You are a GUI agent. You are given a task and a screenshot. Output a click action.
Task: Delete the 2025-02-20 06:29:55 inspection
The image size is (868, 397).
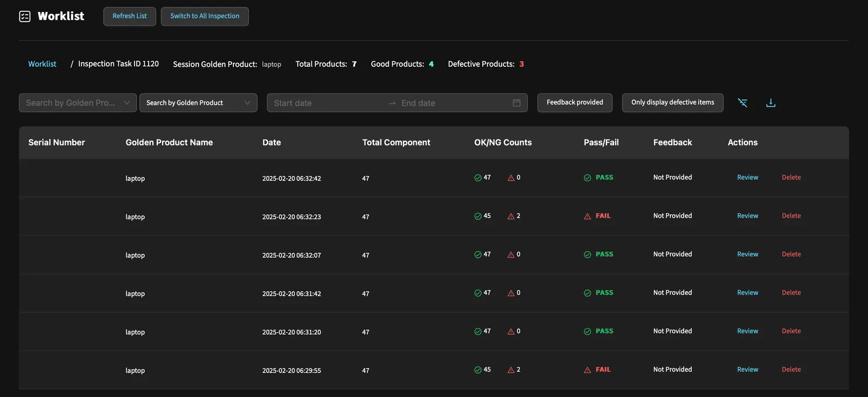[791, 370]
